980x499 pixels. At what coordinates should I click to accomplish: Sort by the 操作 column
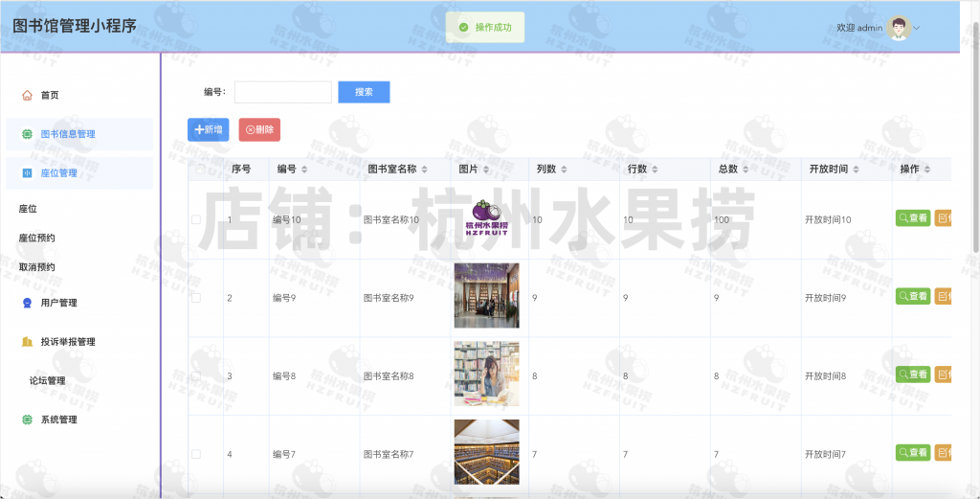pyautogui.click(x=927, y=170)
